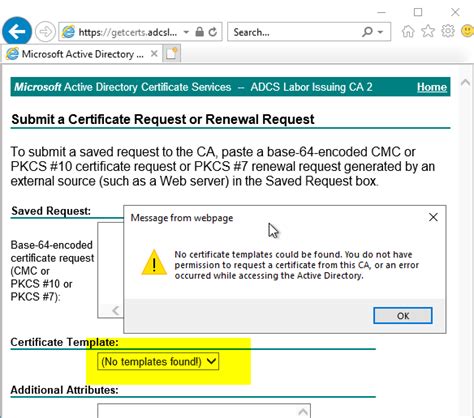Screen dimensions: 474x418
Task: Click the Home house icon in toolbar
Action: pos(408,32)
